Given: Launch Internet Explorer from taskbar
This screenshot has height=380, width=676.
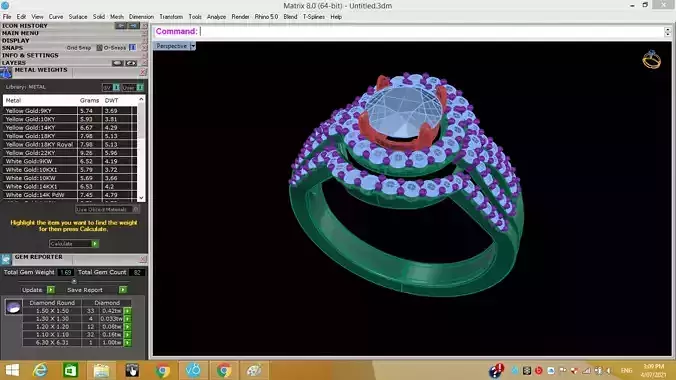Looking at the screenshot, I should 40,371.
